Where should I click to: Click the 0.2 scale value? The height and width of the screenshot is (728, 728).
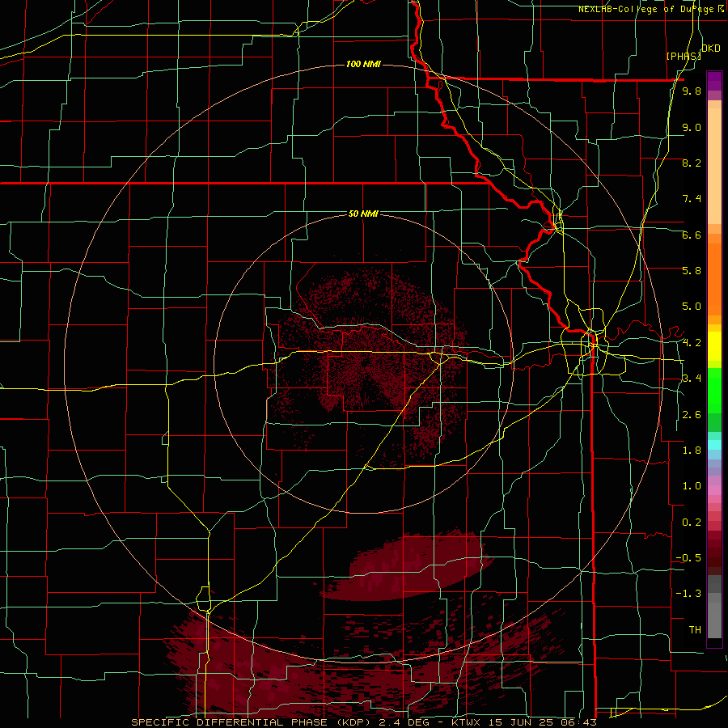tap(692, 522)
